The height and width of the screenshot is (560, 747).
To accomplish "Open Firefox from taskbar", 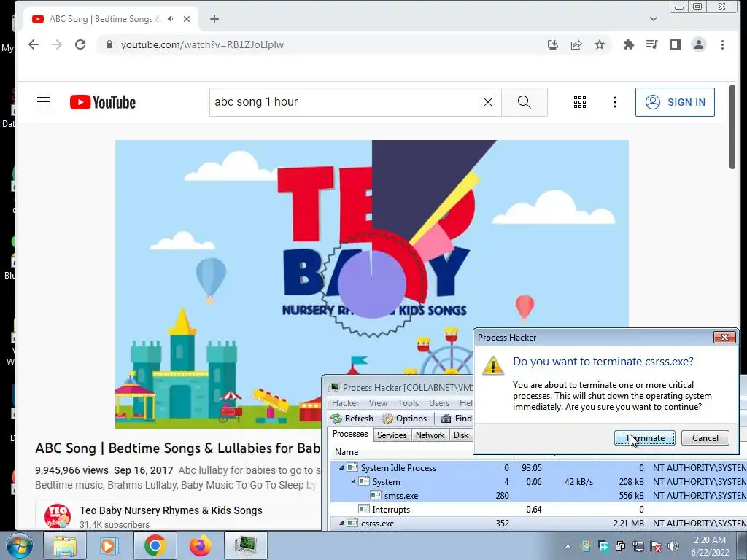I will pos(200,545).
